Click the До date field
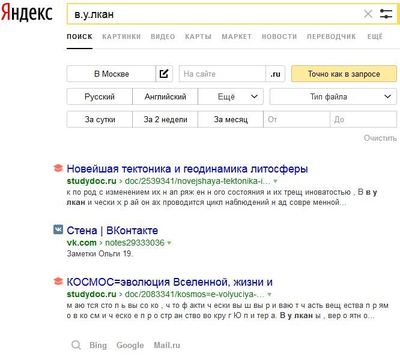 363,119
